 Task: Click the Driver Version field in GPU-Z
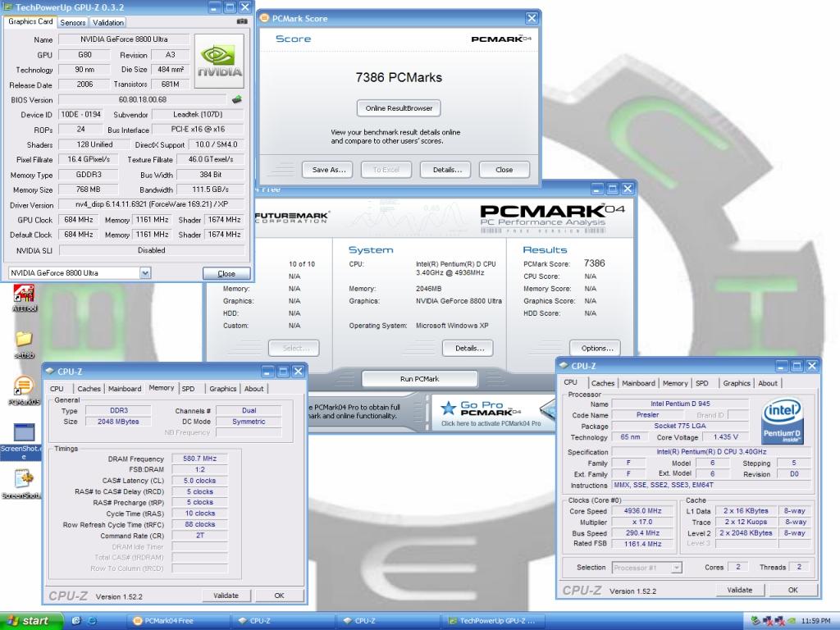151,204
